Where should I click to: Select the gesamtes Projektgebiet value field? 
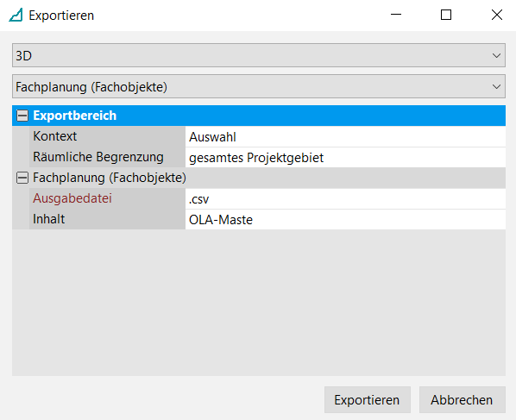(x=345, y=158)
